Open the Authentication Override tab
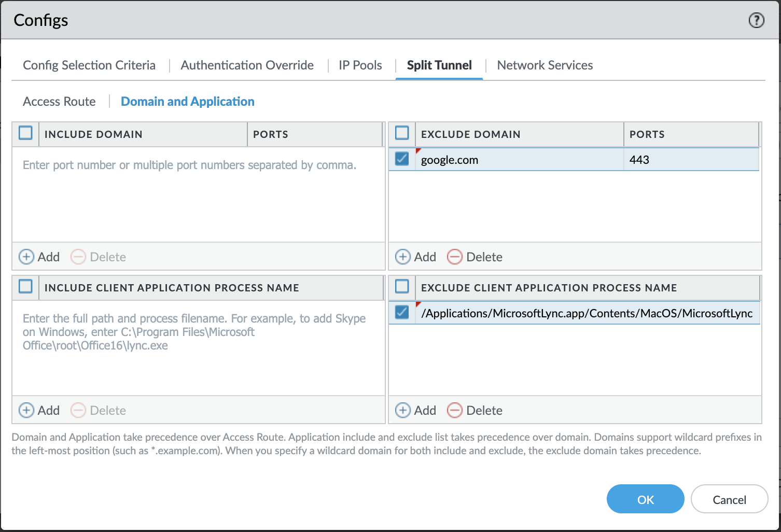 247,65
